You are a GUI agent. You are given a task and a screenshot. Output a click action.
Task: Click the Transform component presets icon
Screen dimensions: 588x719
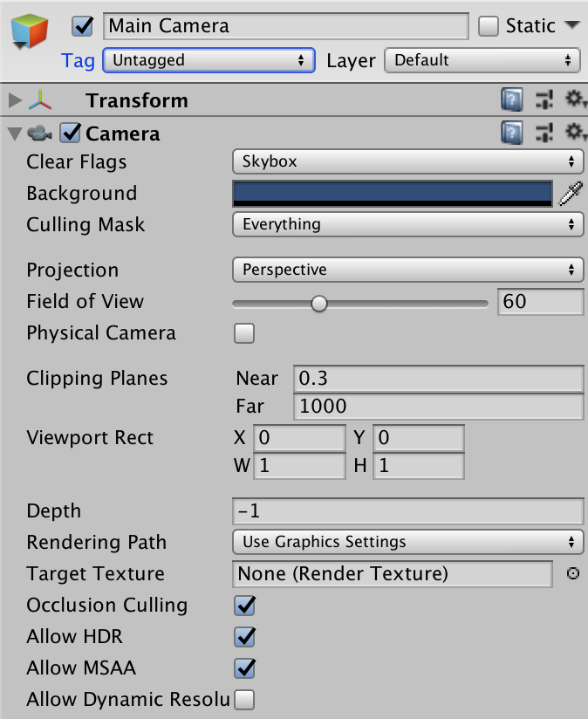544,100
